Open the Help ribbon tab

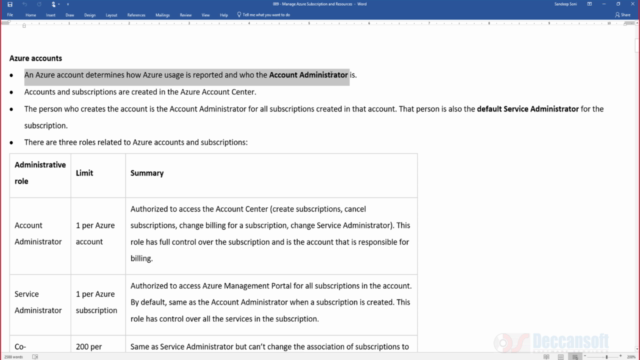point(224,15)
